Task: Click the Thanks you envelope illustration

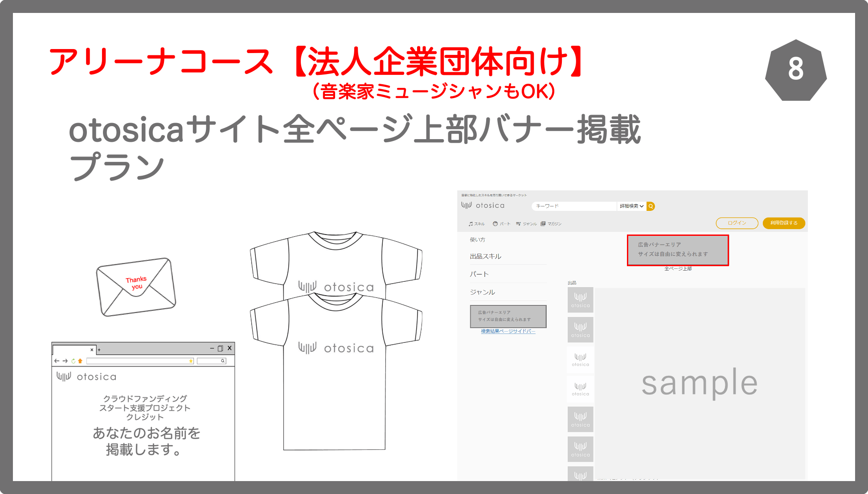Action: [136, 287]
